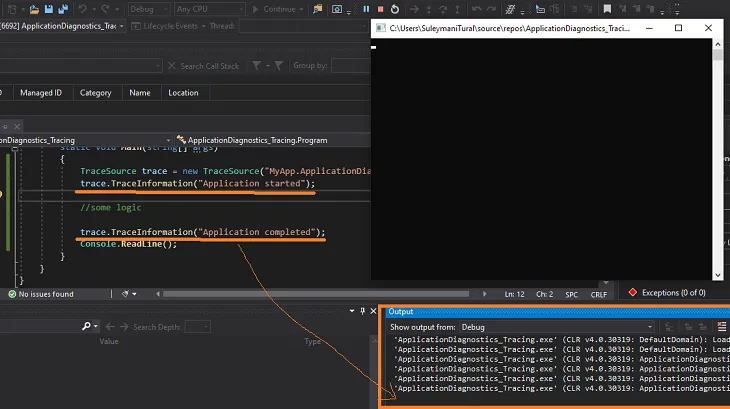Image resolution: width=730 pixels, height=409 pixels.
Task: Click the Category column header
Action: (x=95, y=93)
